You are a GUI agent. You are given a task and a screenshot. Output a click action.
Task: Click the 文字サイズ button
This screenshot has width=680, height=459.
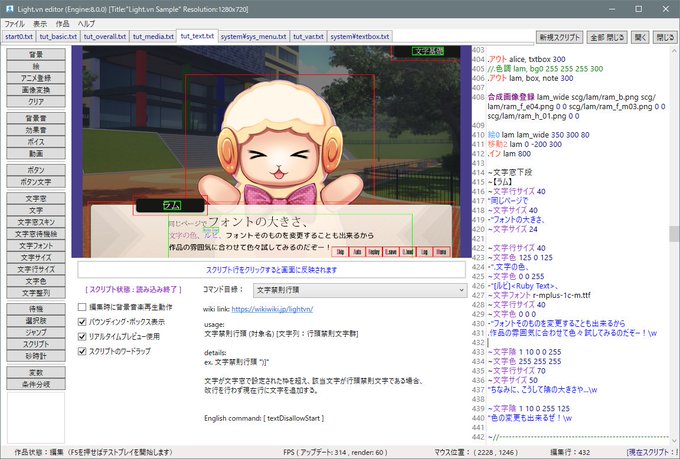pyautogui.click(x=36, y=257)
